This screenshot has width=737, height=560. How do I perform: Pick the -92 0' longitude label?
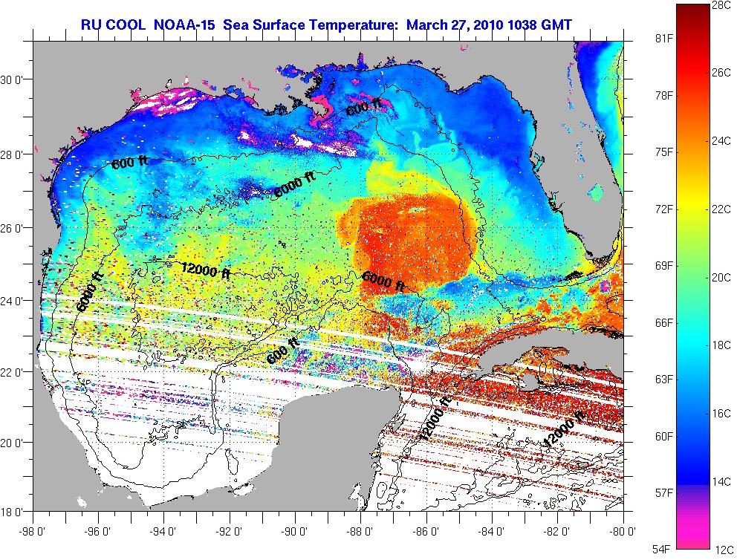click(x=230, y=531)
